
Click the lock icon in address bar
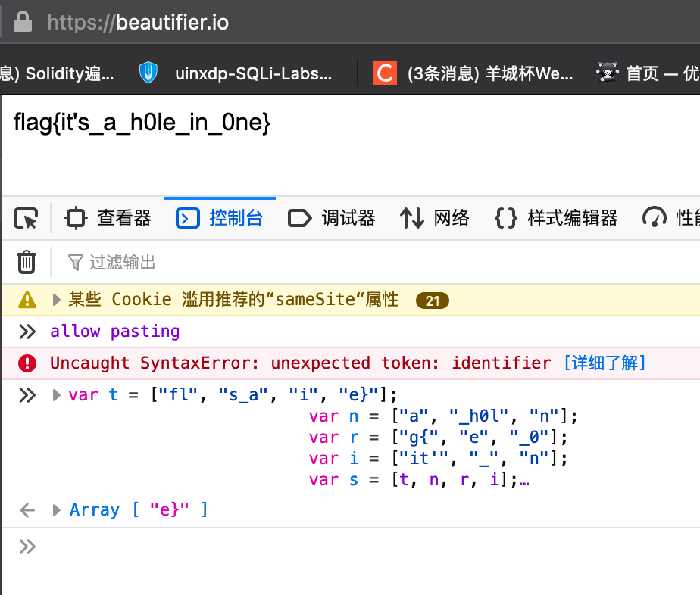(23, 22)
